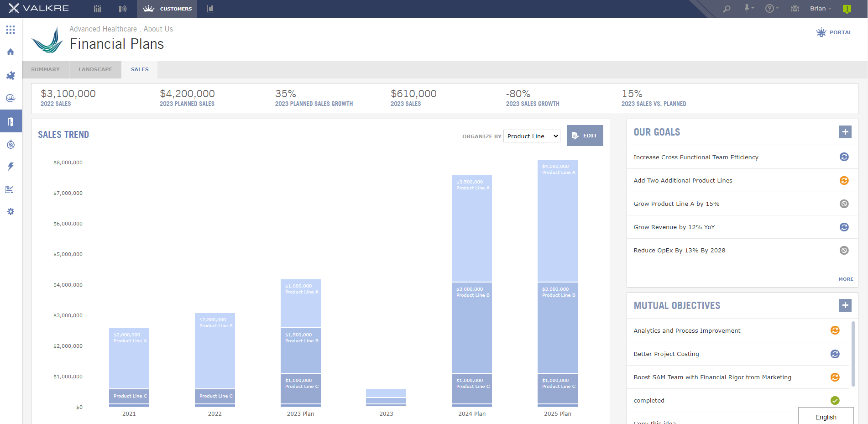Image resolution: width=868 pixels, height=424 pixels.
Task: Click the MORE link under Our Goals
Action: click(846, 279)
